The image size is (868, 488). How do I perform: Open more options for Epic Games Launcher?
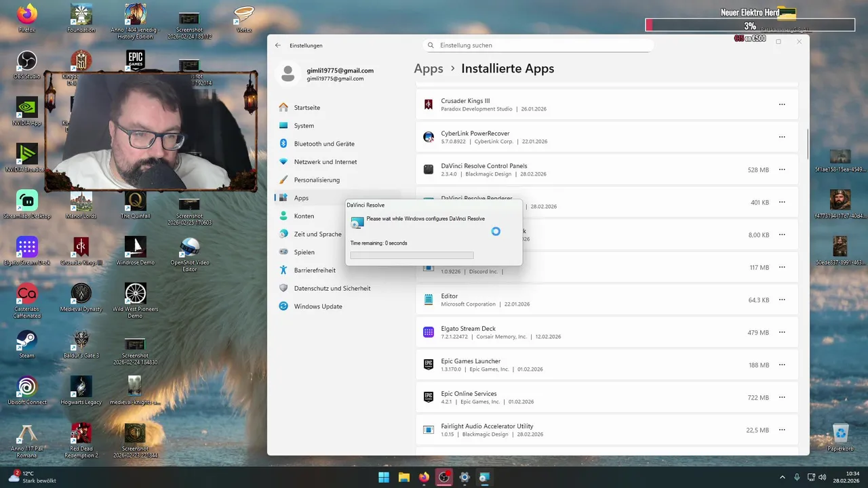pyautogui.click(x=782, y=365)
